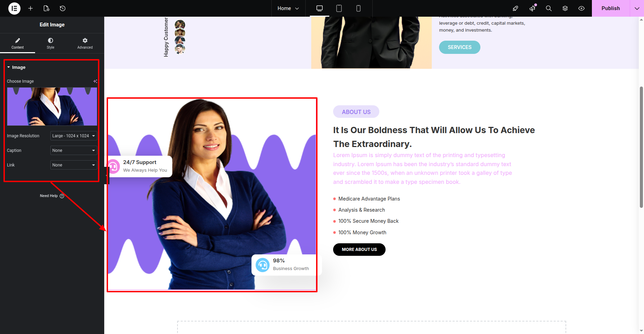644x334 pixels.
Task: Open the revision history icon
Action: pos(63,8)
